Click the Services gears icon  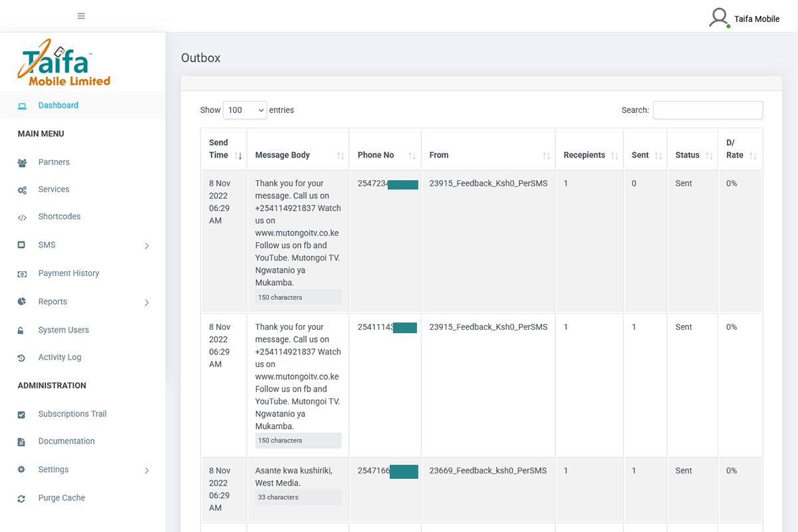22,190
